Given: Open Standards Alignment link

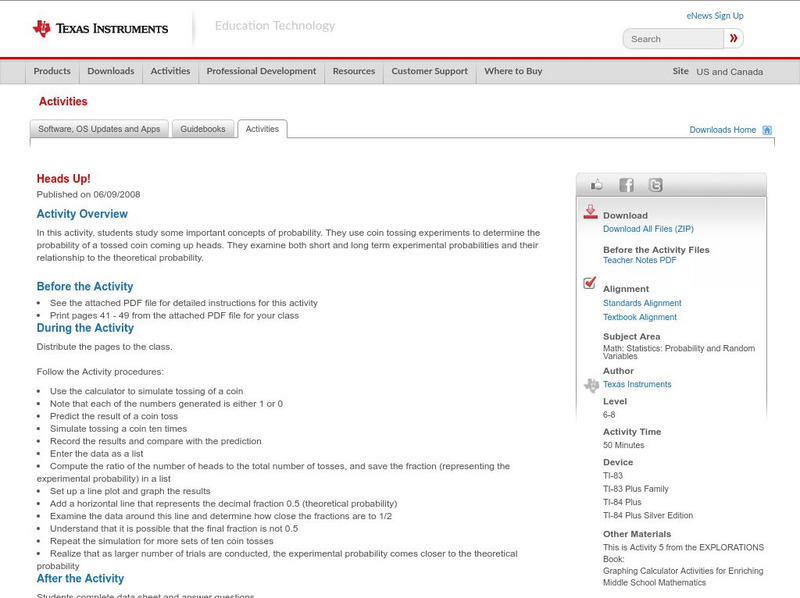Looking at the screenshot, I should (x=642, y=303).
